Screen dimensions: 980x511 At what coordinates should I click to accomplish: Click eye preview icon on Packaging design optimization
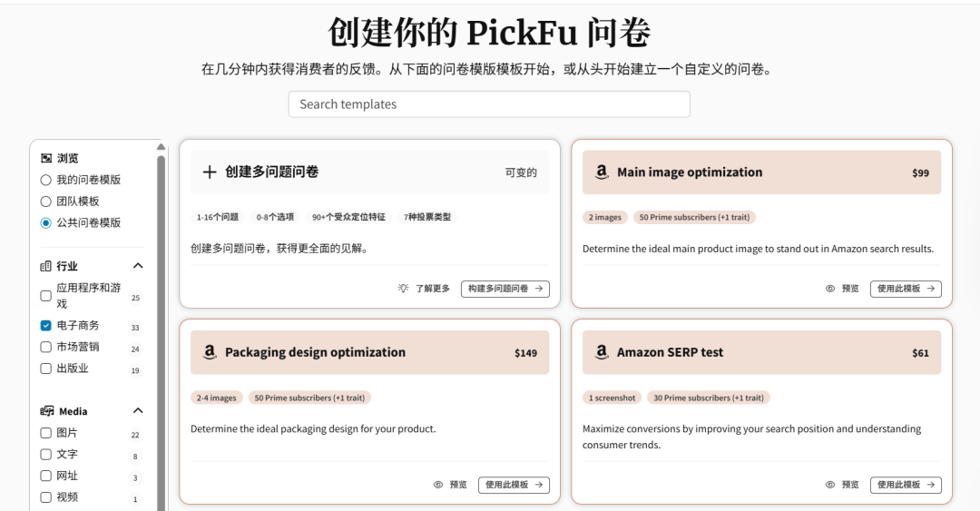point(438,485)
